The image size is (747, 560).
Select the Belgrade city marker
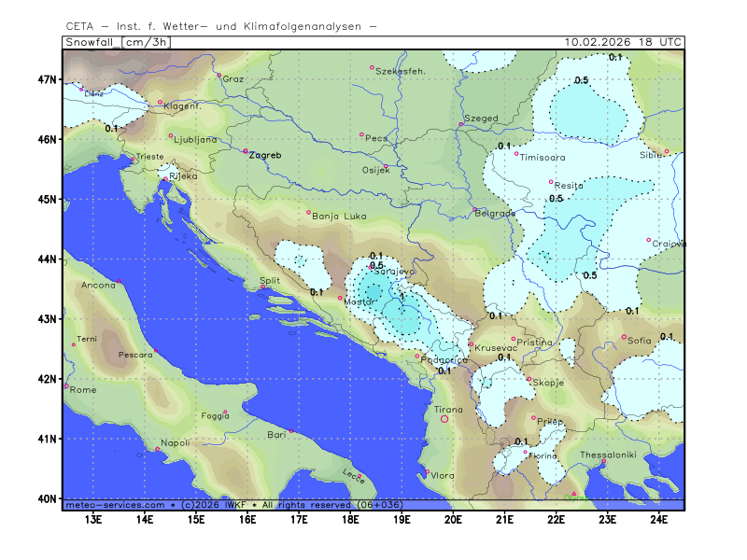474,210
